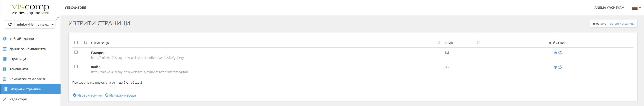Expand the minko-4-is-my-new website dropdown
Screen dimensions: 644x106
click(x=35, y=25)
